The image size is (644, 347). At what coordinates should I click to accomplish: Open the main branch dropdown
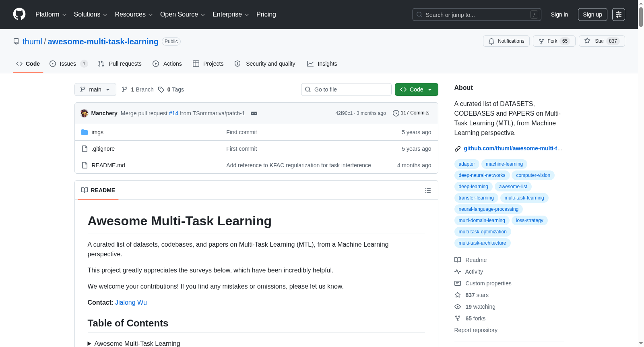pos(95,89)
